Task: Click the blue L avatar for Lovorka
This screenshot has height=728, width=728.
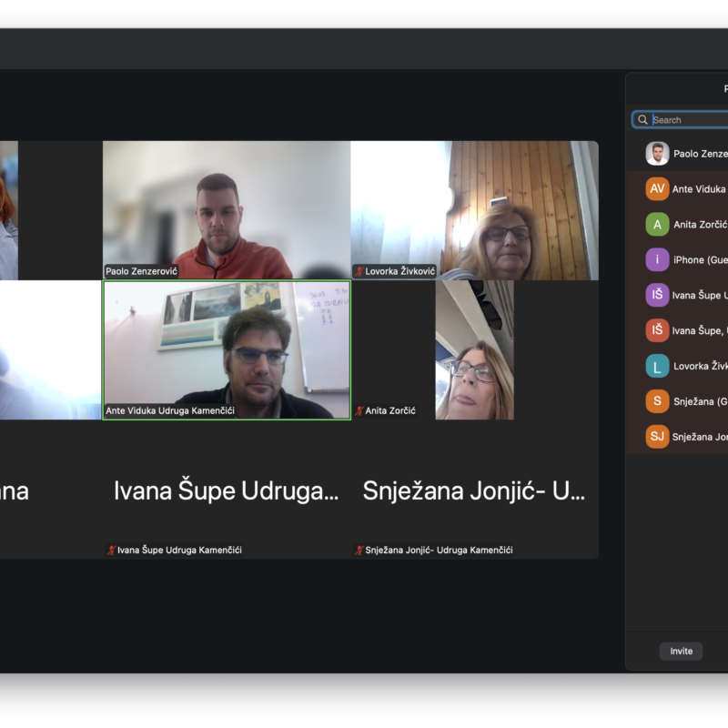Action: click(x=657, y=366)
